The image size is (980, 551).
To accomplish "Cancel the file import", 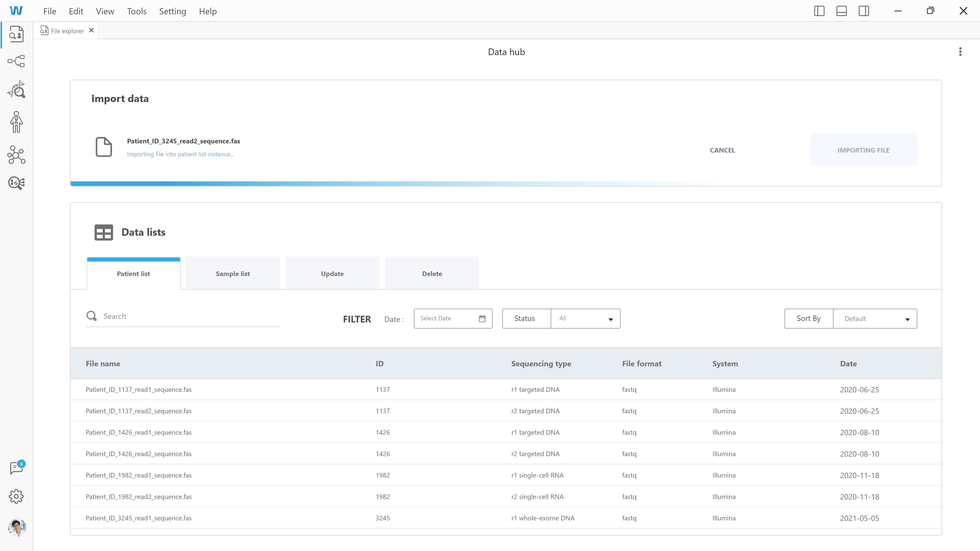I will point(722,150).
